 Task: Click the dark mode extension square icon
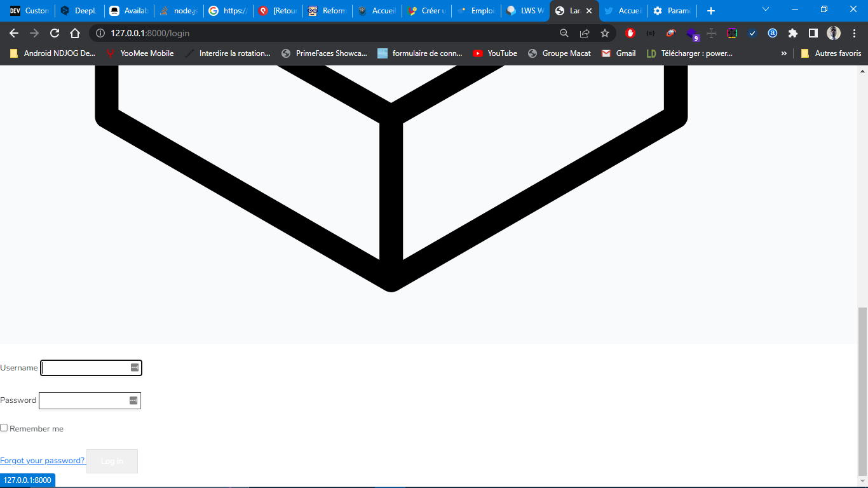731,32
